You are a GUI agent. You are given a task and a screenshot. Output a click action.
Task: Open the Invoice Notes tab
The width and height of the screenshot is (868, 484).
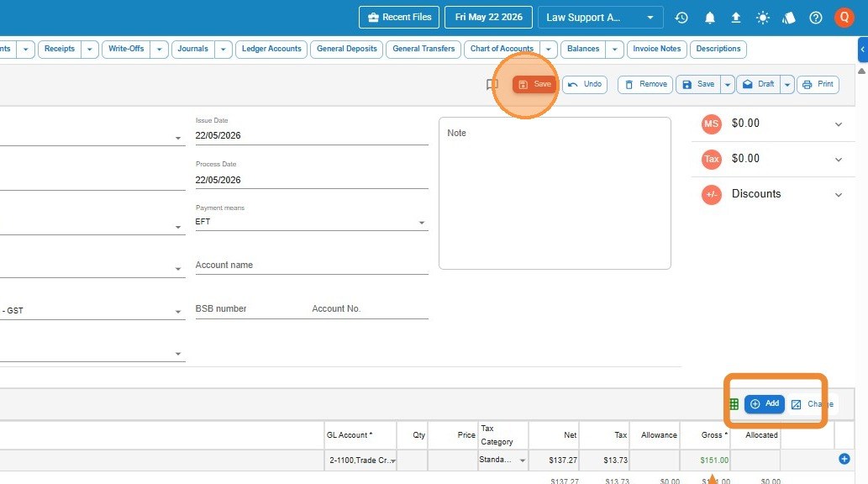(x=656, y=49)
